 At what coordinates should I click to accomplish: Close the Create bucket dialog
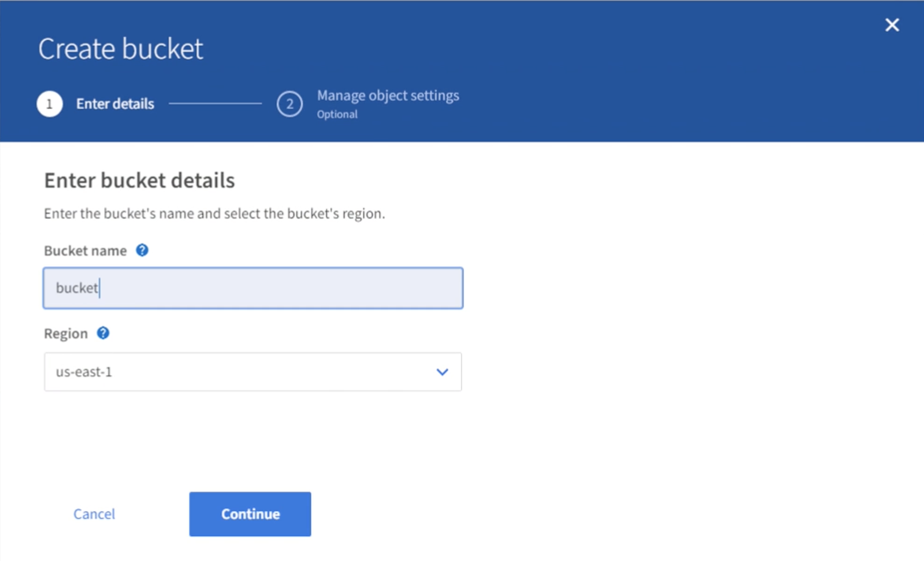[x=892, y=25]
